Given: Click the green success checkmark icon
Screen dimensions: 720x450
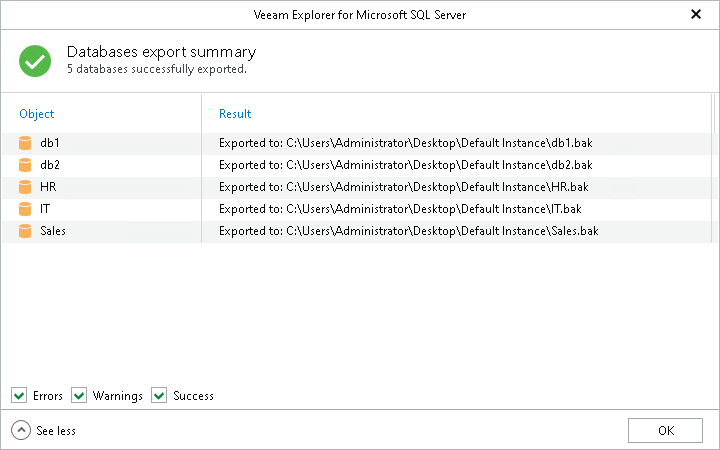Looking at the screenshot, I should coord(35,60).
